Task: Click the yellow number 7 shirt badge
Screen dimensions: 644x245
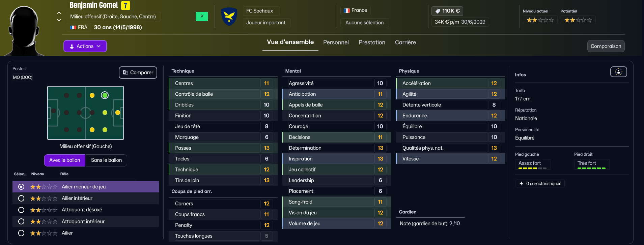Action: pos(125,5)
